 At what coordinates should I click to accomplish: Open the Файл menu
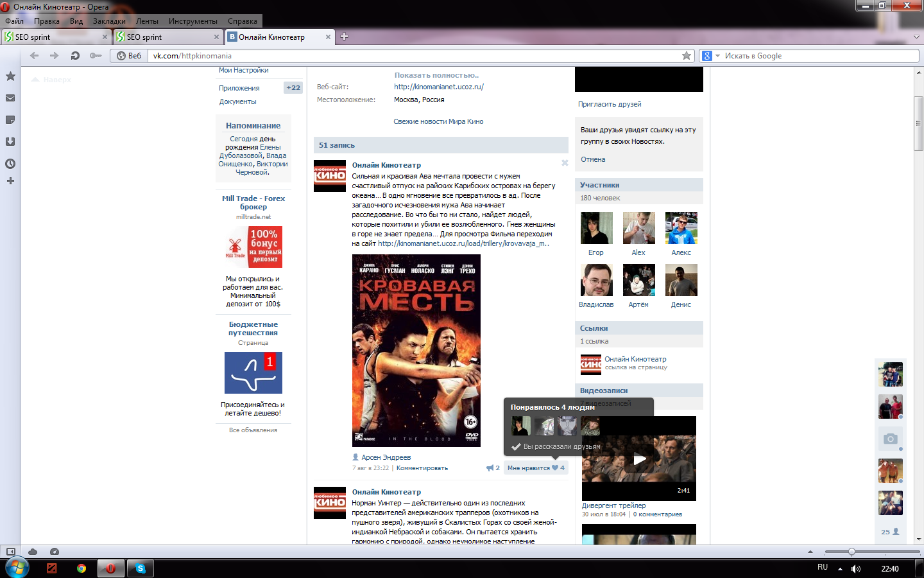[x=14, y=21]
